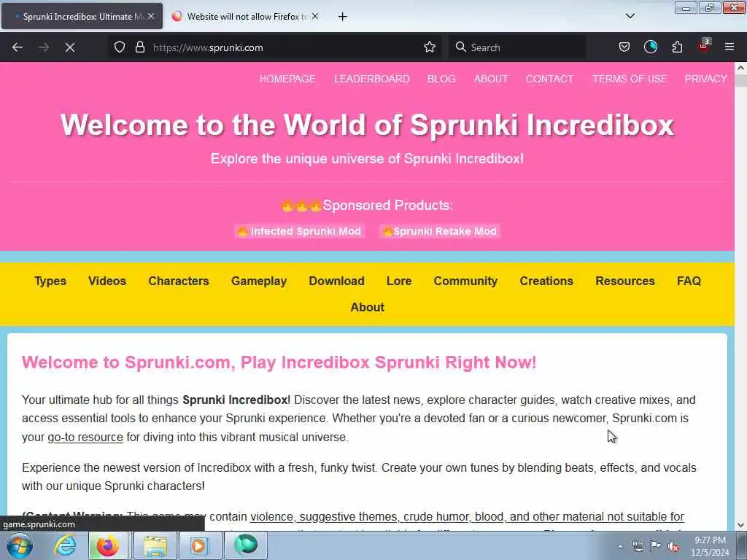Image resolution: width=747 pixels, height=560 pixels.
Task: View site info via the padlock icon
Action: [x=139, y=47]
